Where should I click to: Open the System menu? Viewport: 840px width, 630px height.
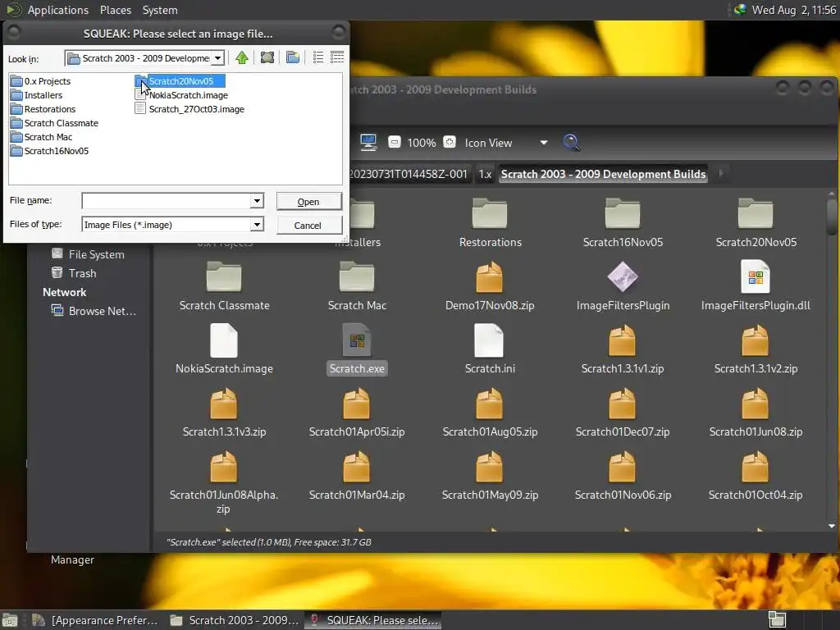[x=160, y=10]
